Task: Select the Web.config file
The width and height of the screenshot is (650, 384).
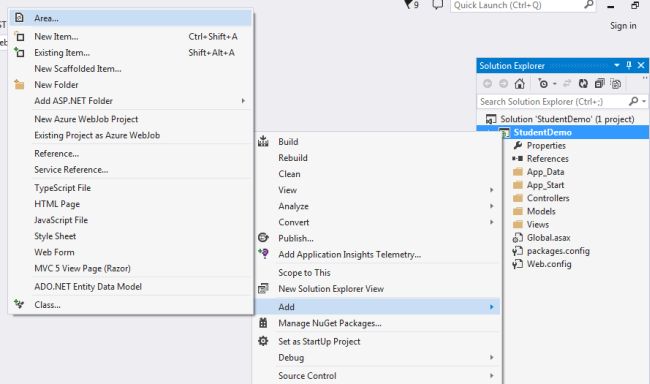Action: click(548, 264)
